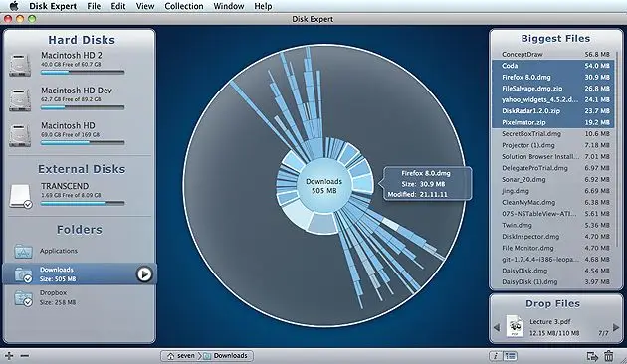Click the Macintosh HD drive icon

click(20, 135)
